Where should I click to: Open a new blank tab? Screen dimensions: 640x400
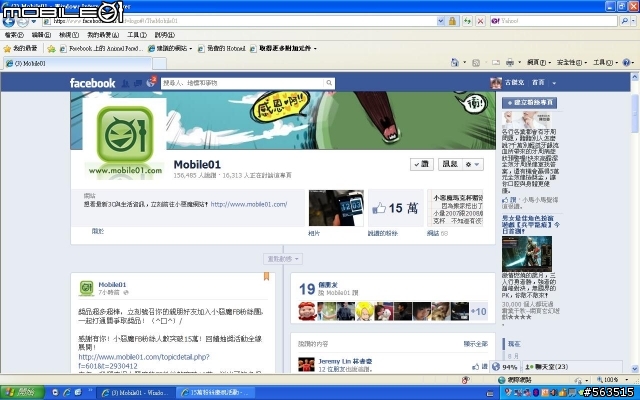coord(159,64)
